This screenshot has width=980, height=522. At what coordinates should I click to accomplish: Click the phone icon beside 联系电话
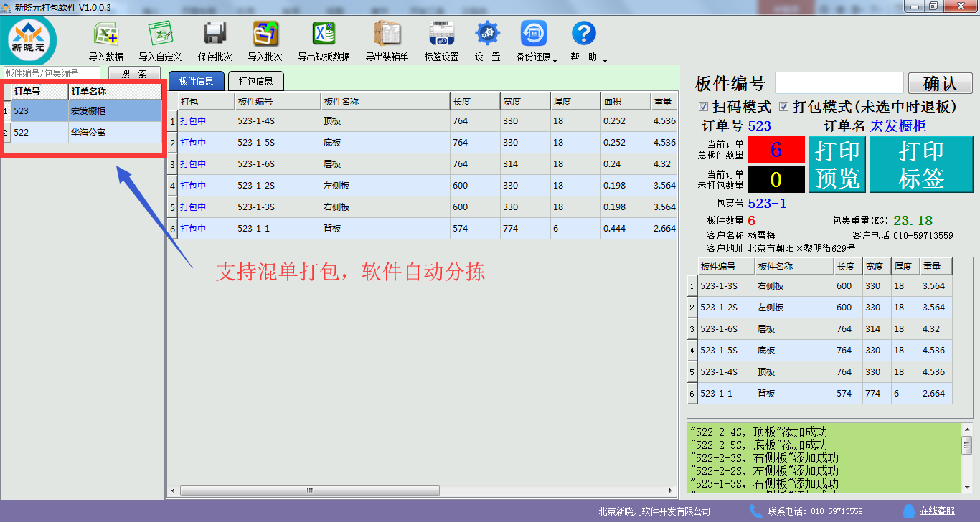pos(756,511)
